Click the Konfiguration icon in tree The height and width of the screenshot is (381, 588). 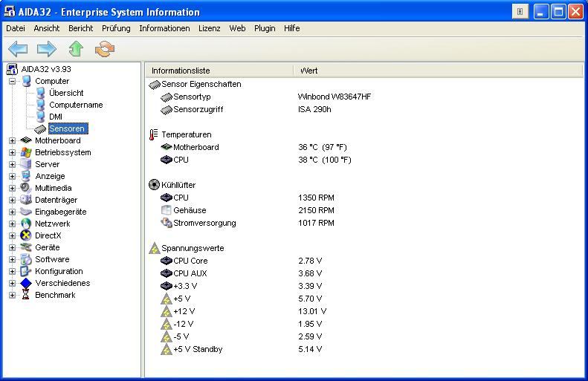tap(26, 271)
